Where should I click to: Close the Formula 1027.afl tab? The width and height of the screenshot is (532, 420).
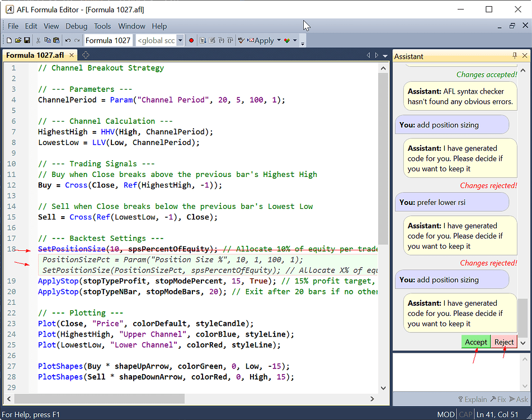tap(71, 55)
